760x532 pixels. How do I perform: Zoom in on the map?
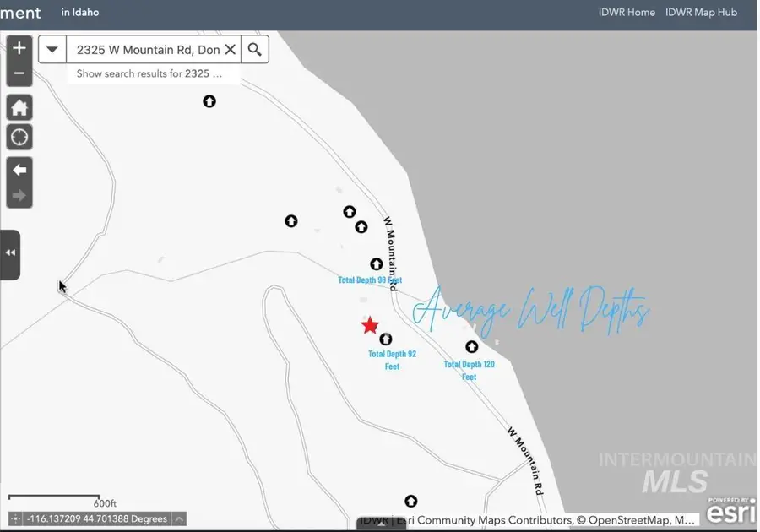19,48
